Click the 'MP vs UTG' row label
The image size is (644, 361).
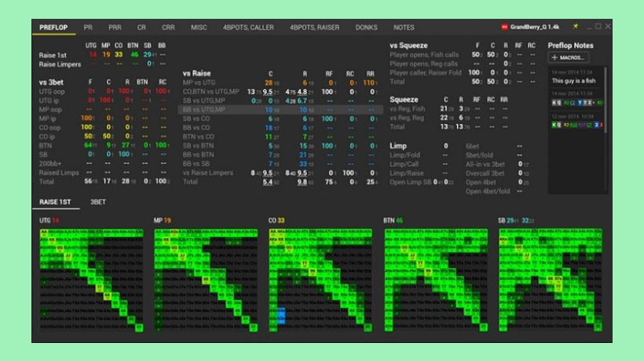[199, 82]
